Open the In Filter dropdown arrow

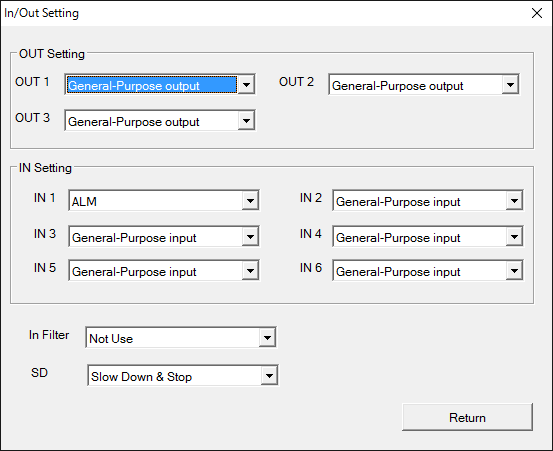click(267, 338)
